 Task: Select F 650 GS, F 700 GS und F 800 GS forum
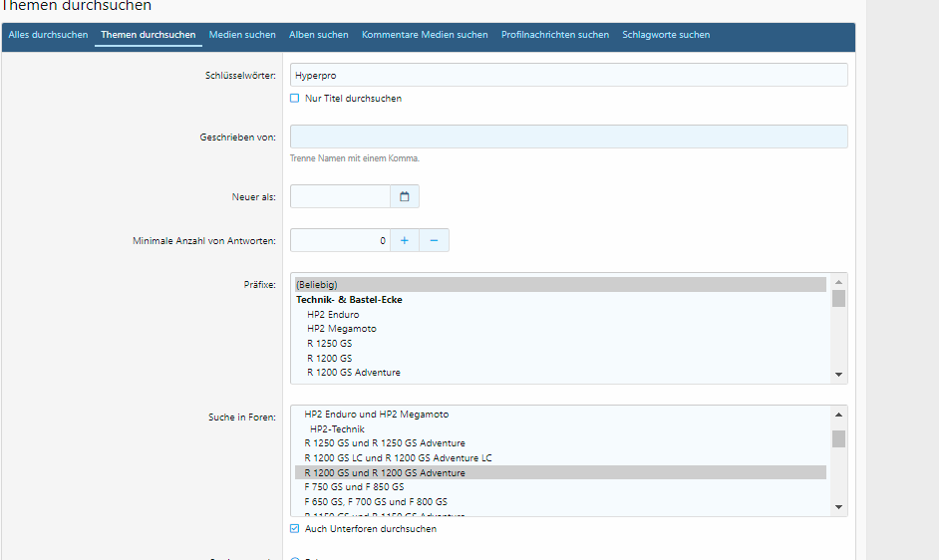tap(560, 502)
